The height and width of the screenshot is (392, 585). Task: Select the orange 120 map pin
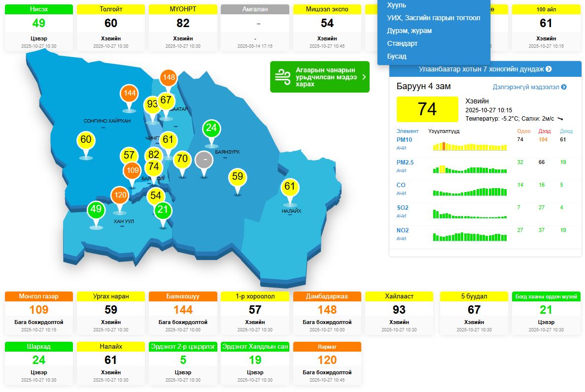(120, 195)
